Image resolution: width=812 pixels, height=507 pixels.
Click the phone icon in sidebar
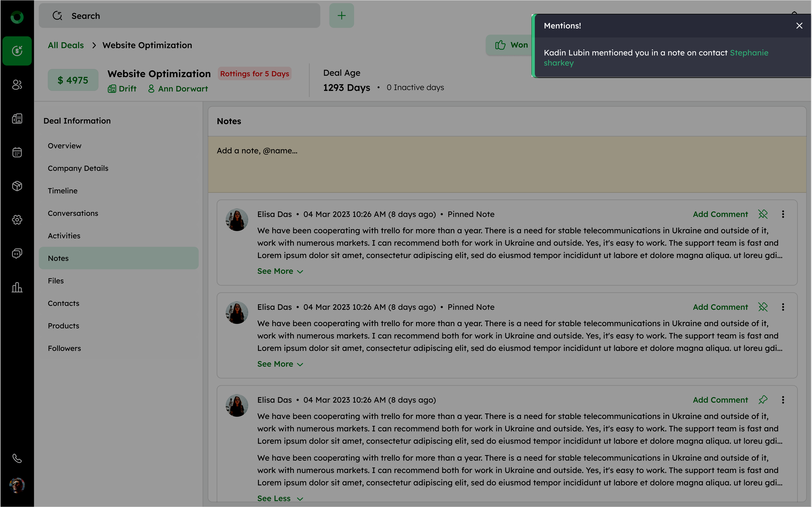(x=17, y=458)
